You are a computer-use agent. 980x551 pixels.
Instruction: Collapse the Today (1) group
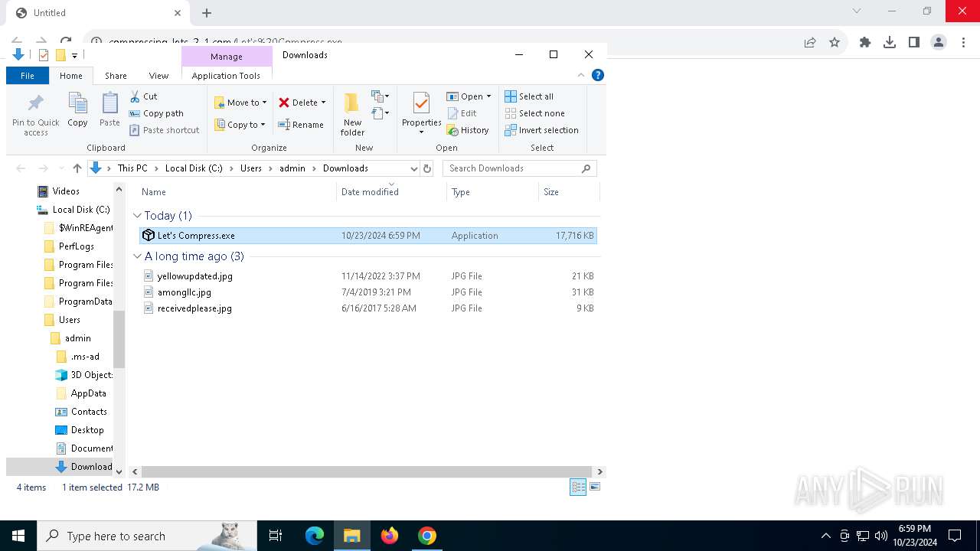(x=137, y=216)
